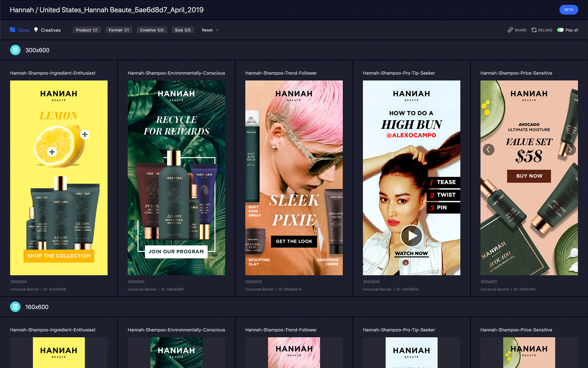
Task: Click previous arrow on Price-Sensitive carousel
Action: click(488, 149)
